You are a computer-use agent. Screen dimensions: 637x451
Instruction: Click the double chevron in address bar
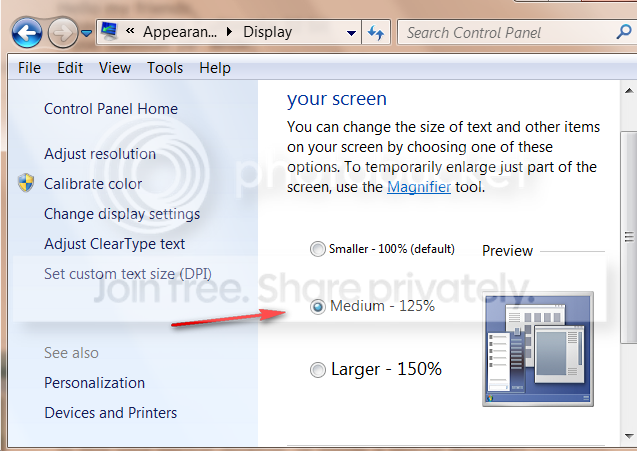130,30
